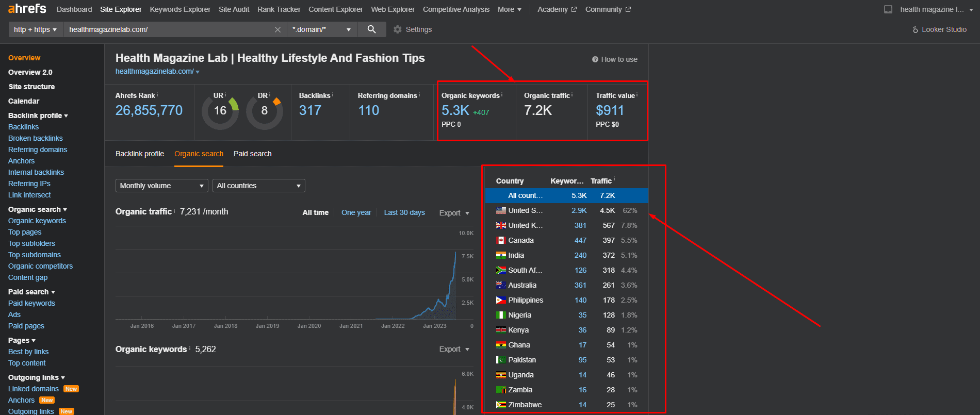Switch to the Backlink profile tab

[140, 154]
